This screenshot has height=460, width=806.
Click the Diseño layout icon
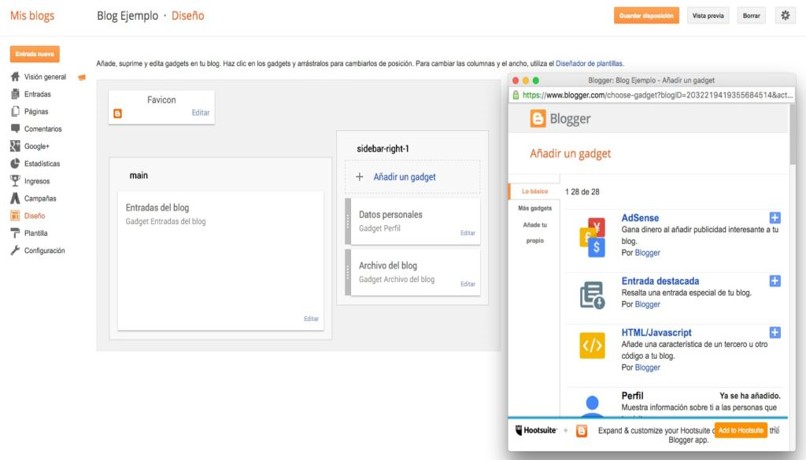[15, 216]
